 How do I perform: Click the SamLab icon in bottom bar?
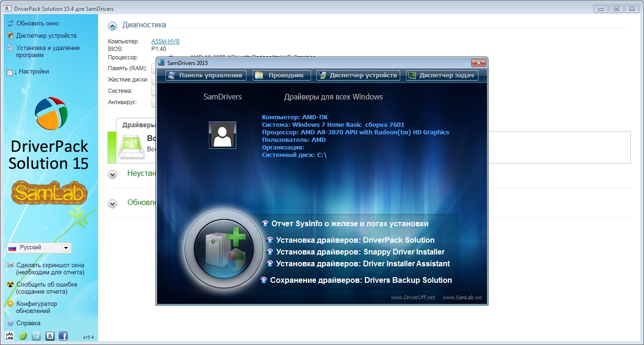click(x=9, y=336)
